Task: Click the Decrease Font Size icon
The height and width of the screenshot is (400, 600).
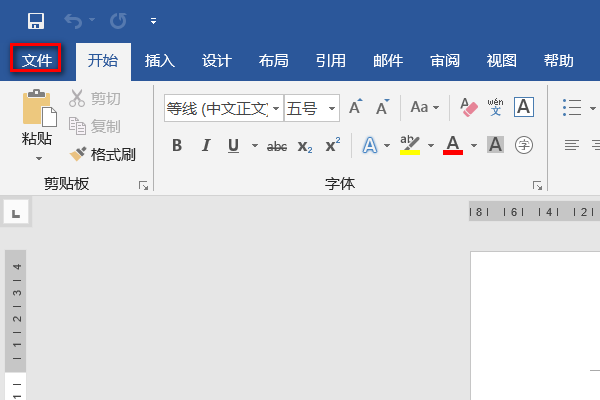Action: coord(382,107)
